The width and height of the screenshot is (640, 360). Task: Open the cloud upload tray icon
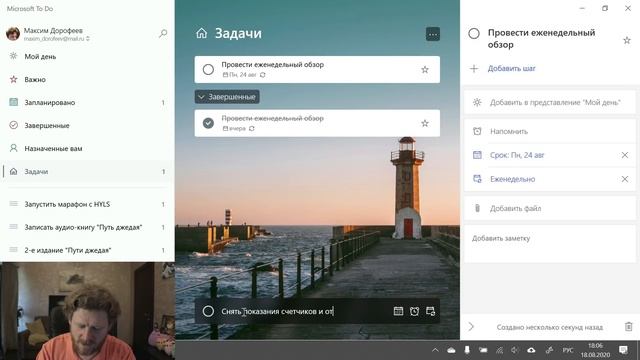coord(531,350)
